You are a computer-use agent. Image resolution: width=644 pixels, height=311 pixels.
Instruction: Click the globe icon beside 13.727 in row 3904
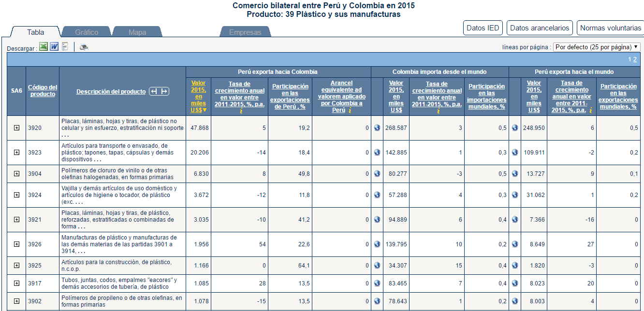coord(515,174)
